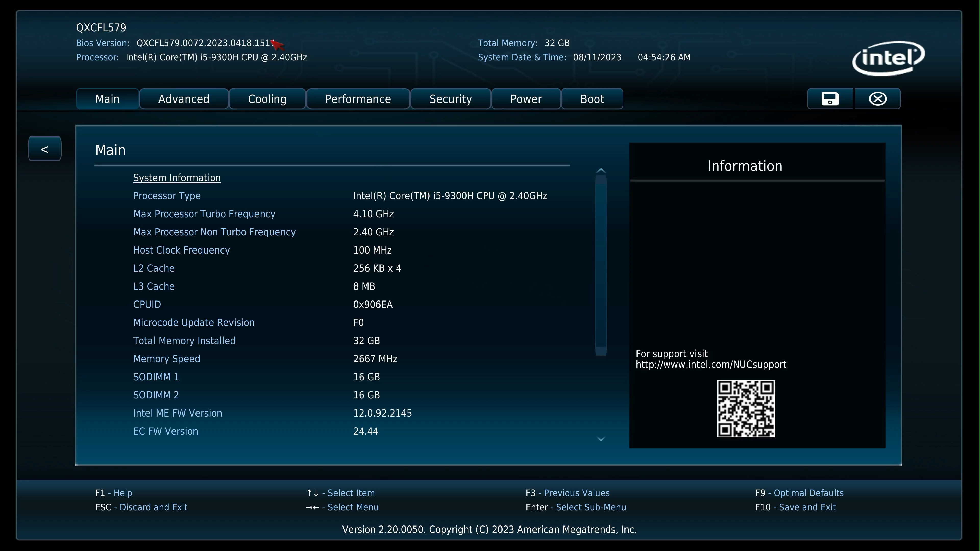Click the system time value
This screenshot has width=980, height=551.
pyautogui.click(x=664, y=57)
